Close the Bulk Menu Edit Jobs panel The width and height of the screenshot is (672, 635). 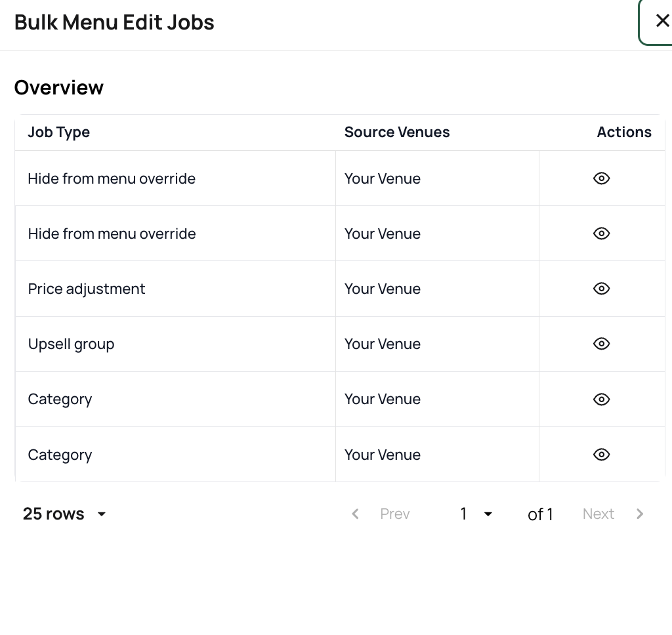(661, 21)
